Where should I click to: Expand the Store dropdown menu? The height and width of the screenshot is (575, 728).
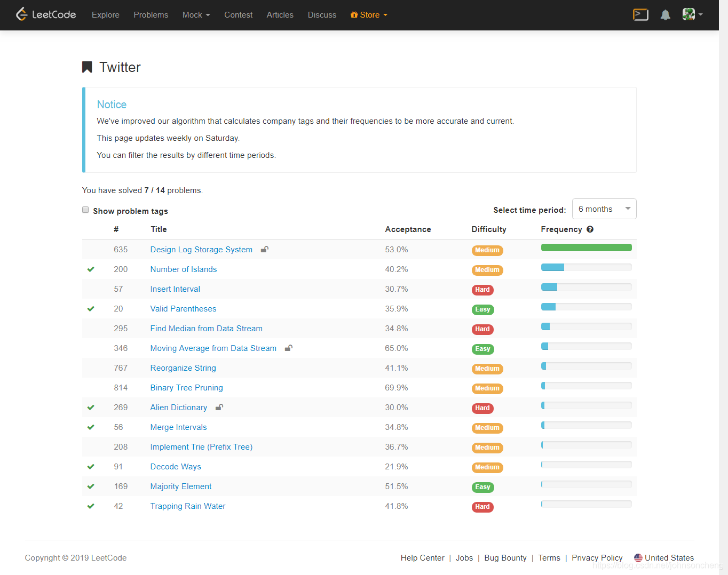point(369,15)
